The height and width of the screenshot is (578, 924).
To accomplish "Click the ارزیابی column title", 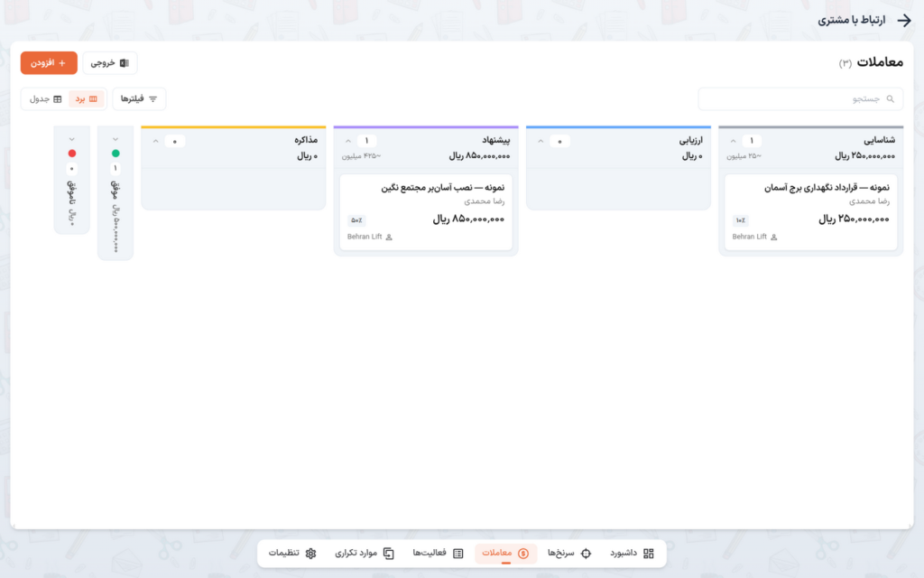I will [x=690, y=140].
